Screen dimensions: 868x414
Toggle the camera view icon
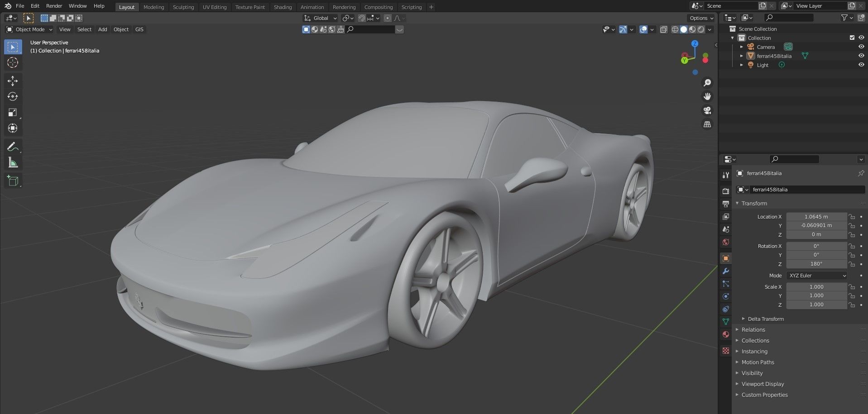coord(707,110)
